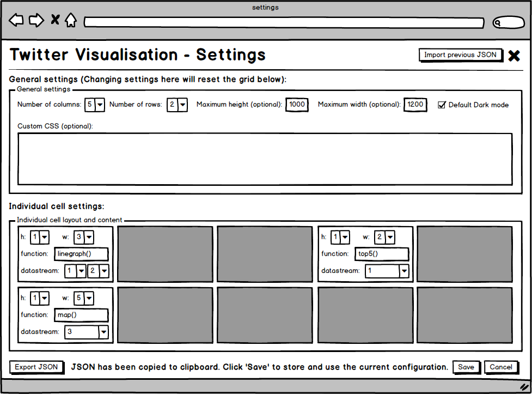Toggle the Default Dark mode checkbox
Viewport: 532px width, 394px height.
click(x=442, y=105)
